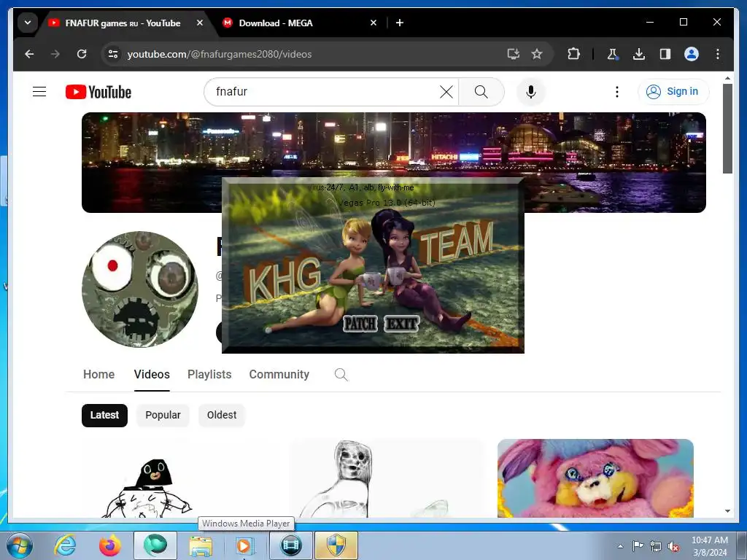Viewport: 747px width, 560px height.
Task: Open a new browser tab
Action: (400, 23)
